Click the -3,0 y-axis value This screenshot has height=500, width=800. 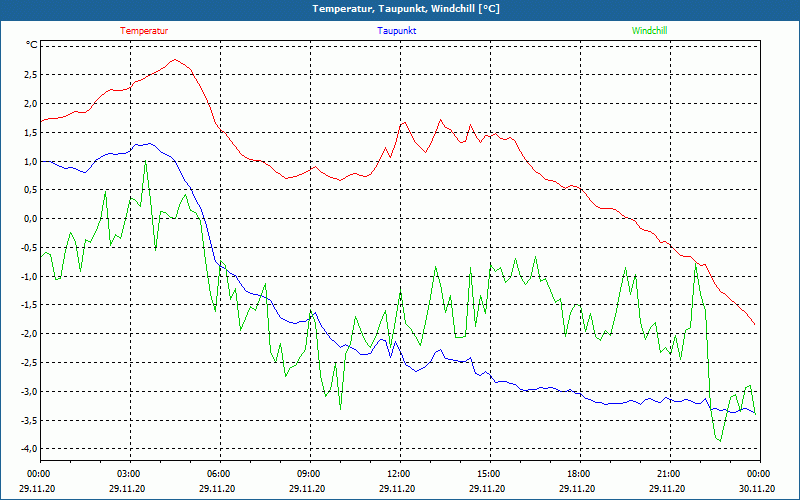(29, 391)
